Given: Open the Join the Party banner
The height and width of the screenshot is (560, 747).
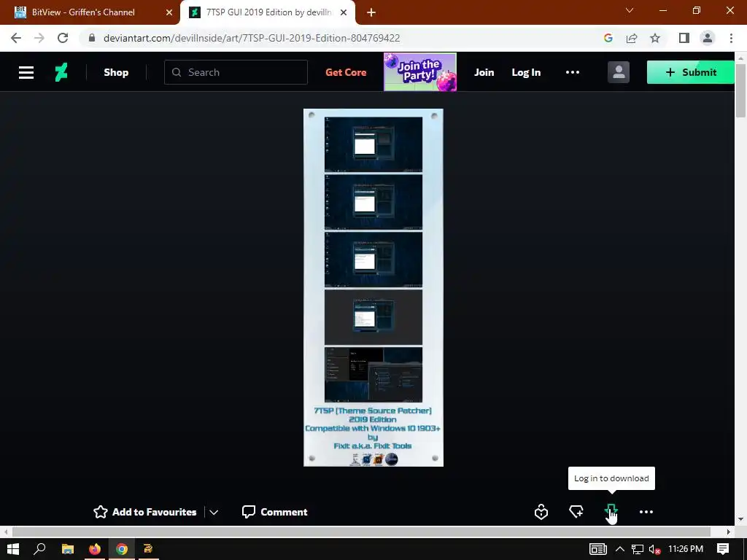Looking at the screenshot, I should (x=420, y=72).
